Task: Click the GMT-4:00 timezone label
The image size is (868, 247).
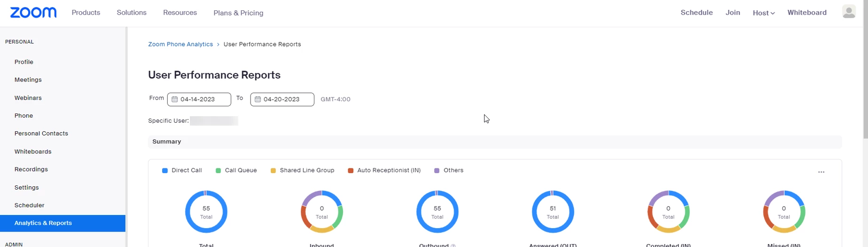Action: coord(336,99)
